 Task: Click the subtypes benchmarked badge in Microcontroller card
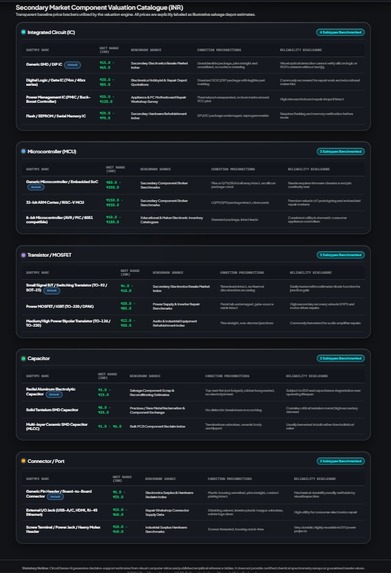coord(340,151)
